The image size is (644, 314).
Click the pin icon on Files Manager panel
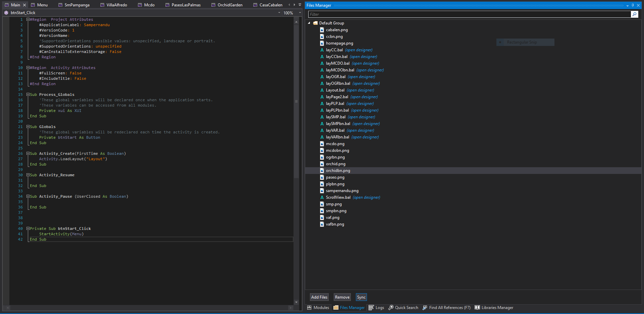[x=633, y=5]
